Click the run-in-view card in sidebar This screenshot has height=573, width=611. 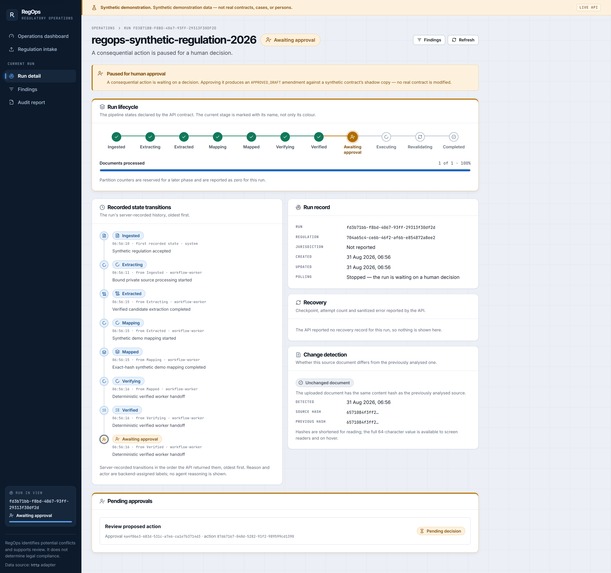tap(40, 506)
